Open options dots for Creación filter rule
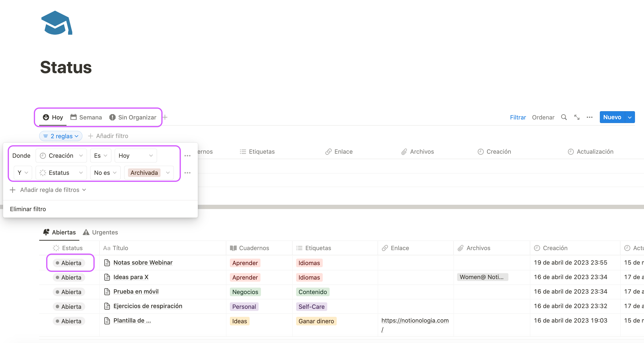 pyautogui.click(x=187, y=156)
